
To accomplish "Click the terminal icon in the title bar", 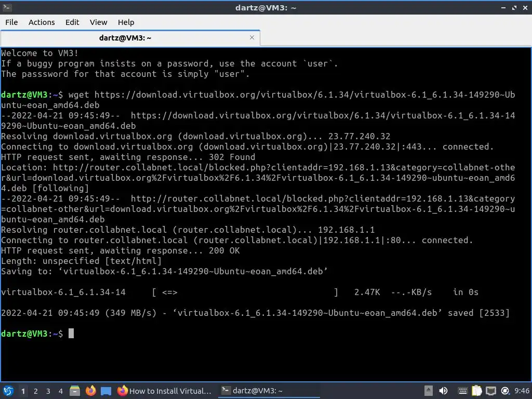I will coord(7,7).
